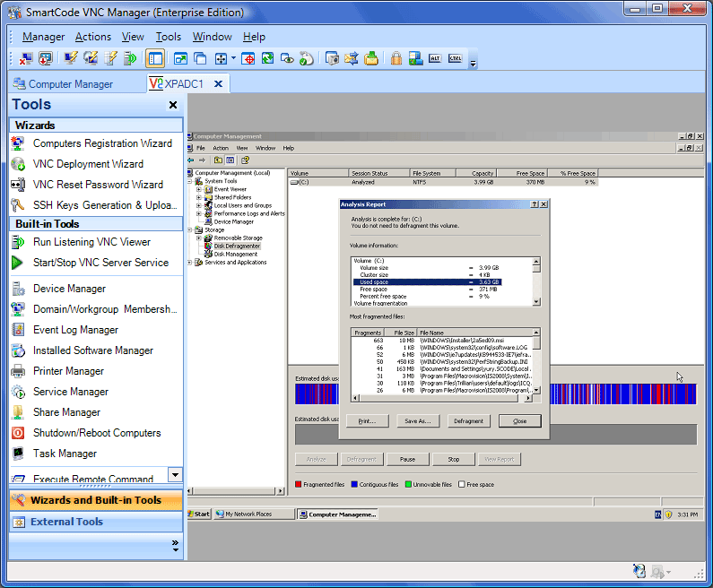Launch VNC Reset Password Wizard

click(96, 185)
